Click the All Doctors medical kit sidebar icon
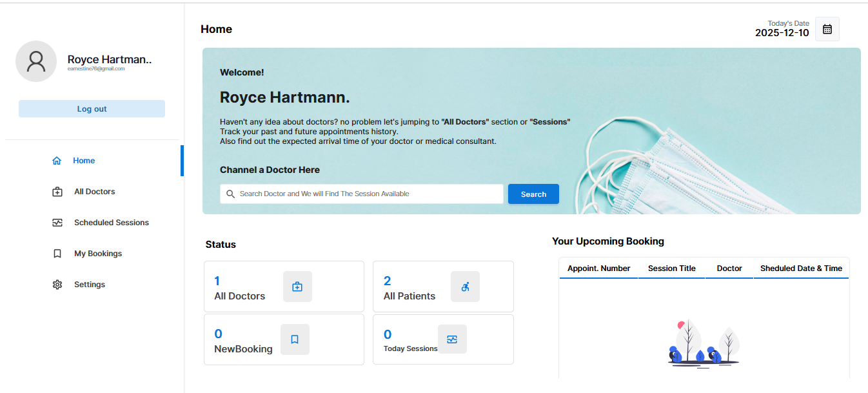Screen dimensions: 868x393 point(57,192)
